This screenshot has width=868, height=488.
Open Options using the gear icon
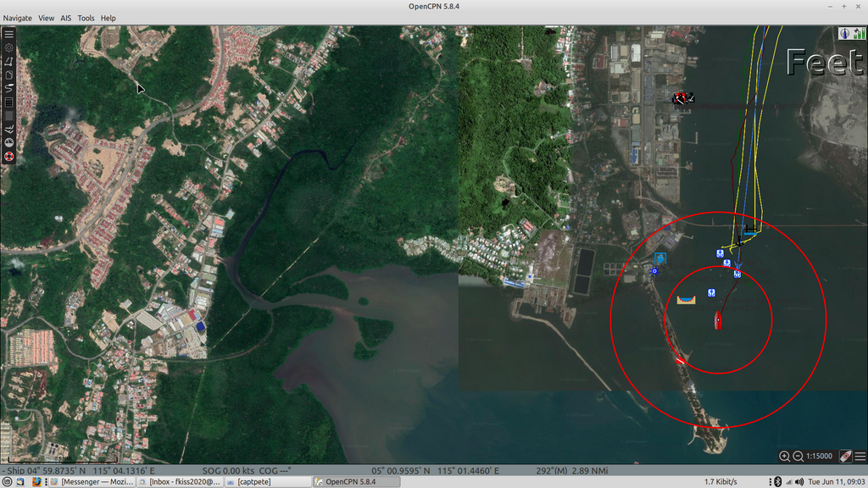(8, 48)
